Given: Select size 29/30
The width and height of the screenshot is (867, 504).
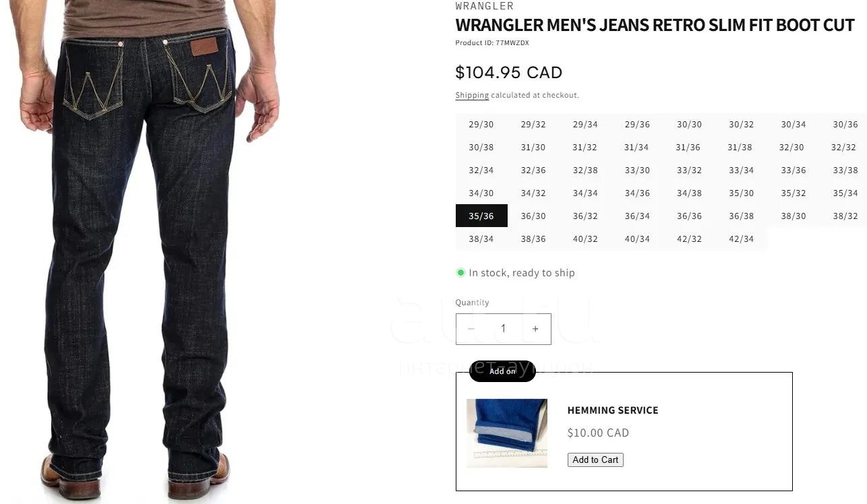Looking at the screenshot, I should (x=481, y=125).
